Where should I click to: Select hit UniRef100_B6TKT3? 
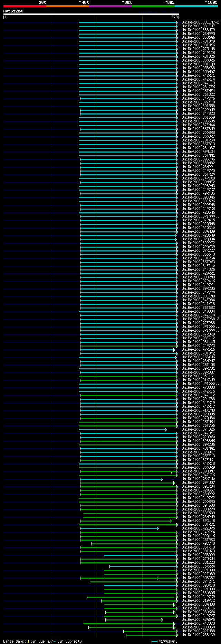[198, 547]
